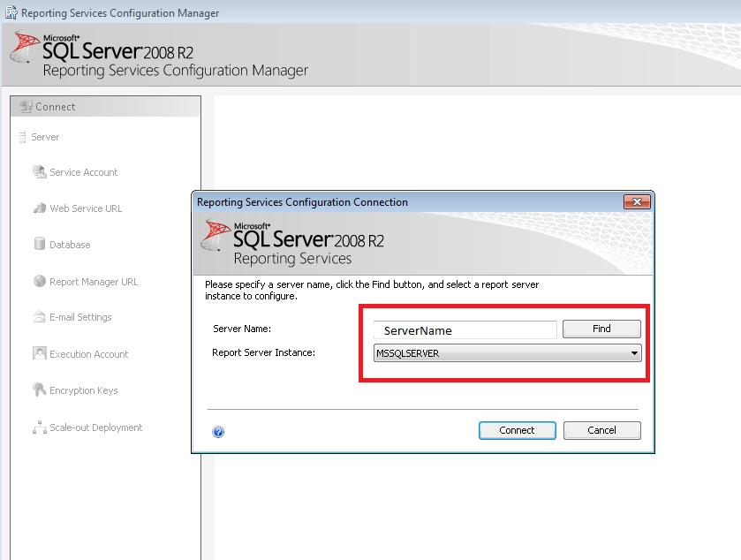Click the 'Report Server Instance:' label
This screenshot has width=741, height=560.
coord(264,352)
